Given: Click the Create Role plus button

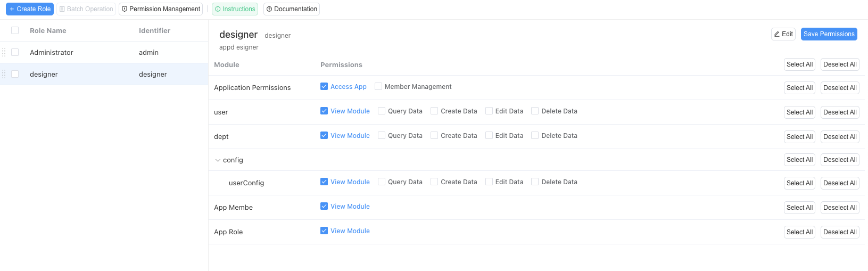Looking at the screenshot, I should [x=30, y=9].
